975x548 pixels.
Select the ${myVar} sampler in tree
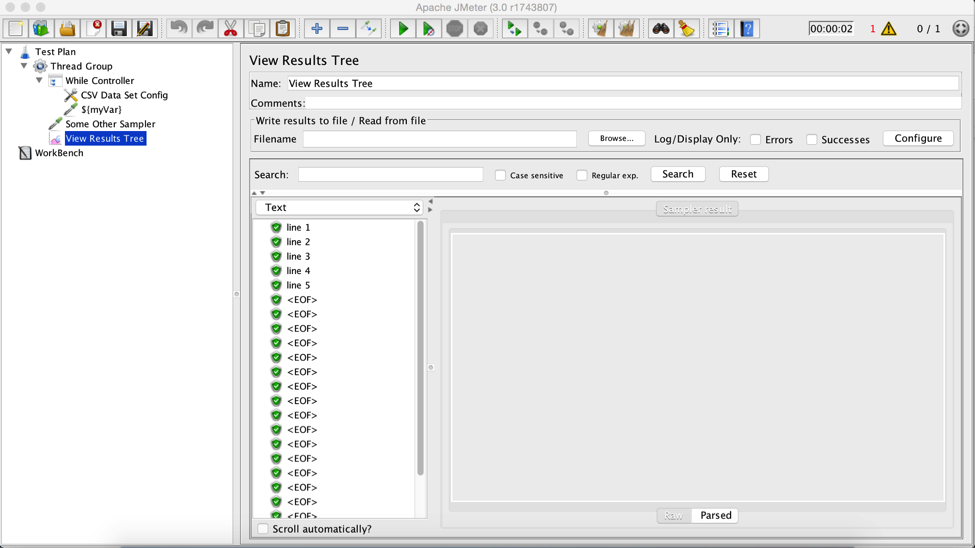coord(101,109)
